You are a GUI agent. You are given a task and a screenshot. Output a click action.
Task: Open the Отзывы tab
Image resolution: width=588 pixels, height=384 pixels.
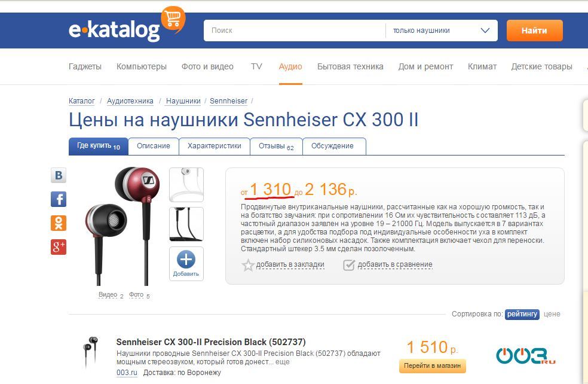point(276,146)
